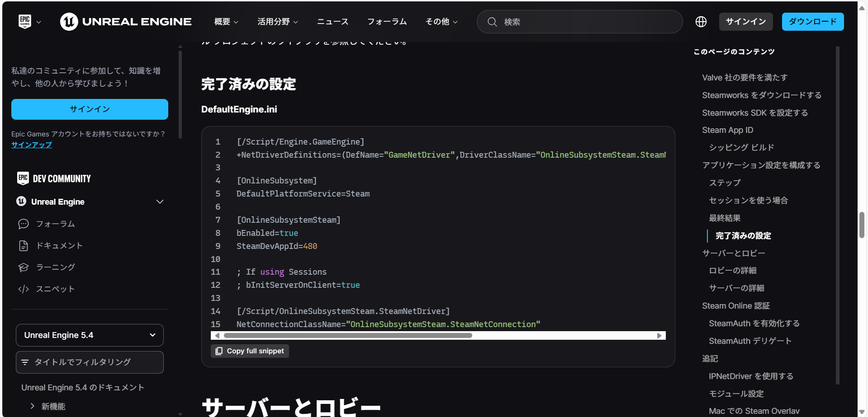Jump to サーバーとロビー in page contents
Viewport: 868px width, 417px height.
click(x=734, y=253)
